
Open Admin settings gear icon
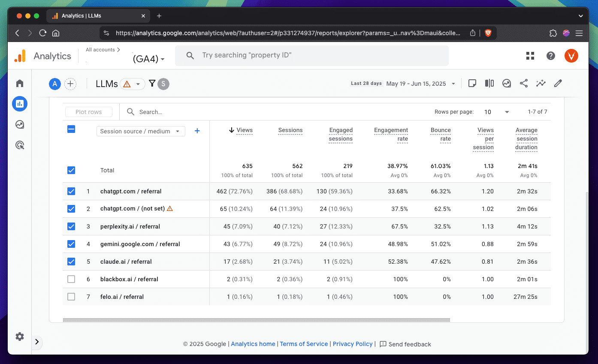pyautogui.click(x=20, y=337)
